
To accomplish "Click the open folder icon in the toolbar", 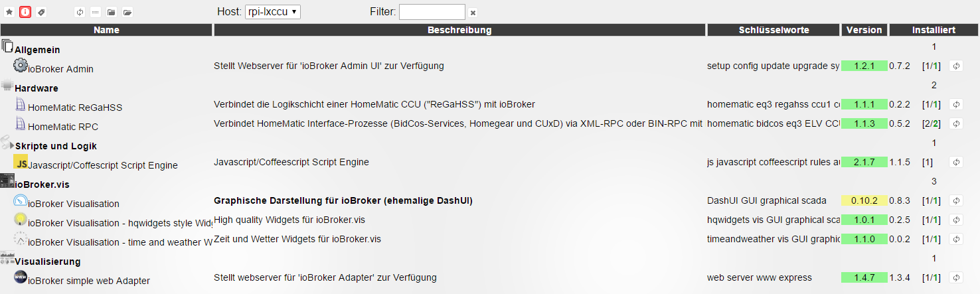I will point(127,12).
